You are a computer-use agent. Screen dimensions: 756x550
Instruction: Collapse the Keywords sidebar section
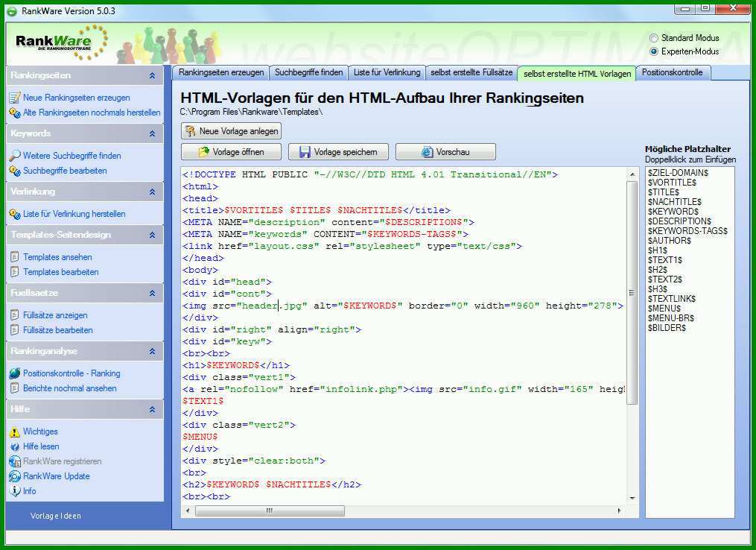click(153, 133)
